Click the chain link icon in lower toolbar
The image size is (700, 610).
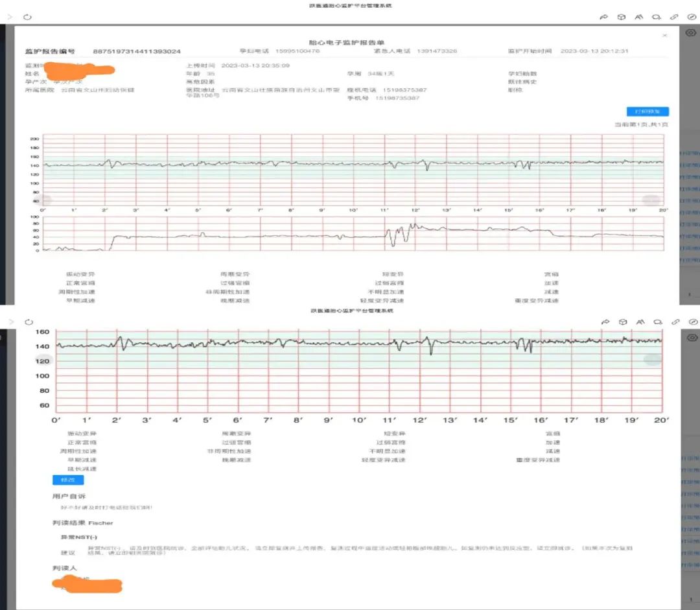pos(675,322)
